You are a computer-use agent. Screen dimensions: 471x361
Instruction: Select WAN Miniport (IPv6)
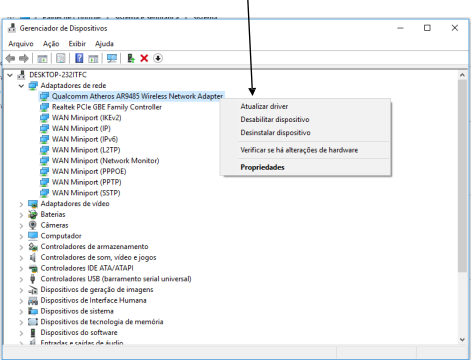click(85, 139)
